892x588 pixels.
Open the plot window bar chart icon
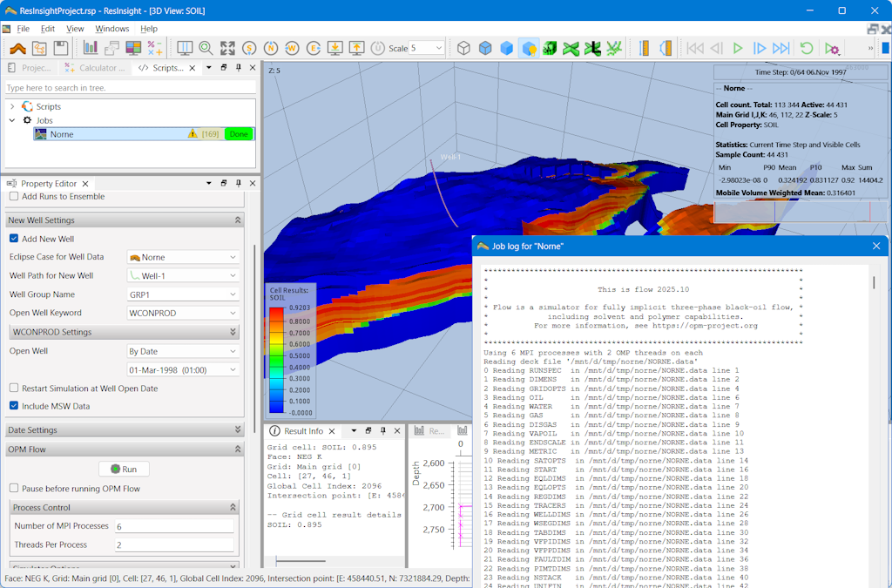coord(91,48)
